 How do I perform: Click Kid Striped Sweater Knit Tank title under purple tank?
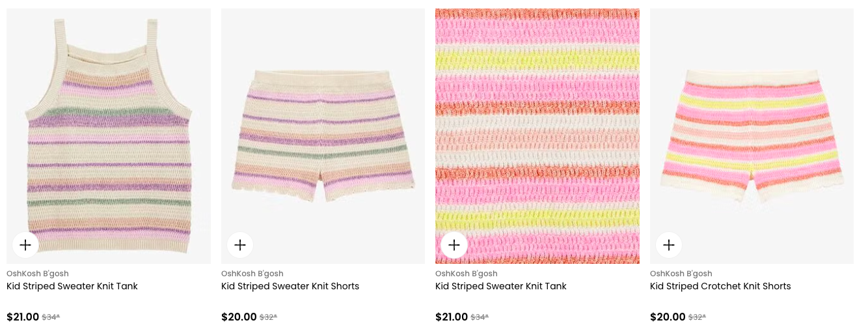point(72,286)
